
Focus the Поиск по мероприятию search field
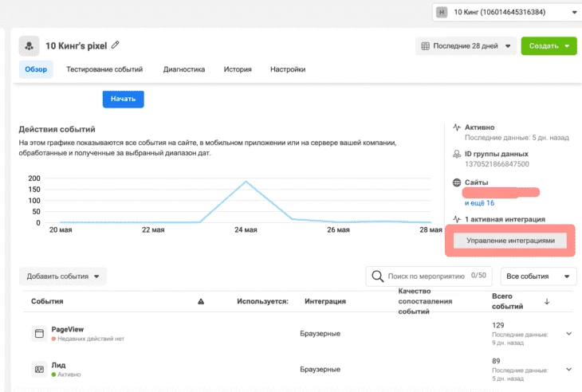coord(429,276)
